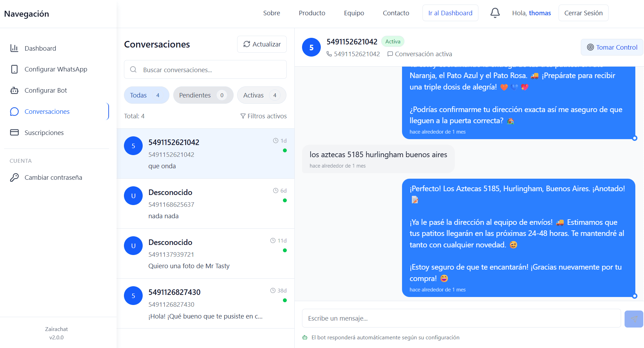Open the Producto menu item
644x348 pixels.
click(312, 13)
